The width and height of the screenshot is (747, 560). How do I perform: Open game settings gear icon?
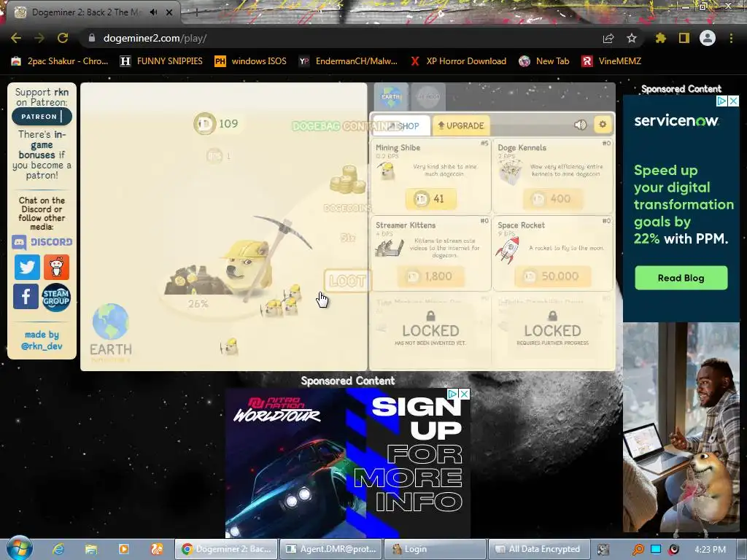603,125
